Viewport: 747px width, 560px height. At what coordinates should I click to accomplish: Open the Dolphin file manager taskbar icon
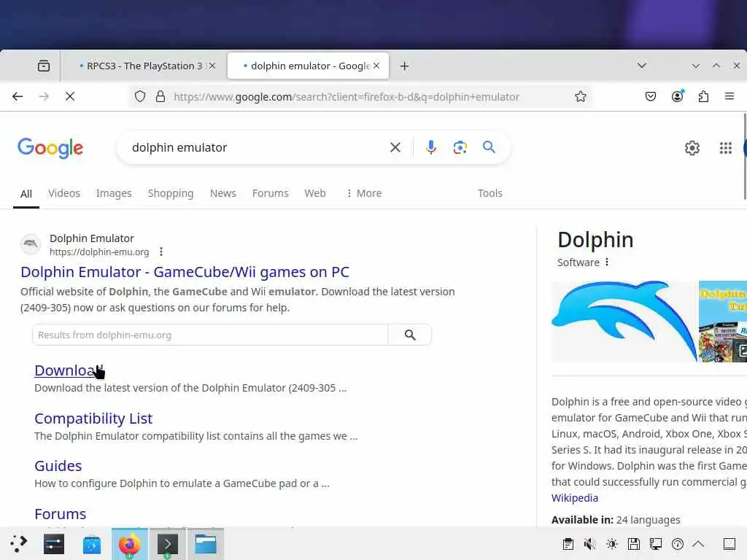pos(206,544)
